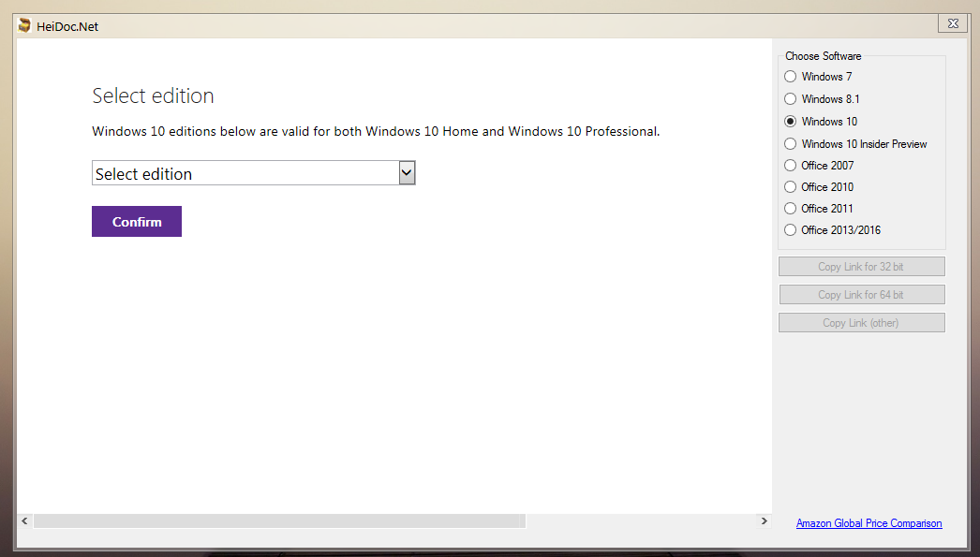Select the Windows 7 radio option
This screenshot has height=557, width=980.
coord(818,76)
